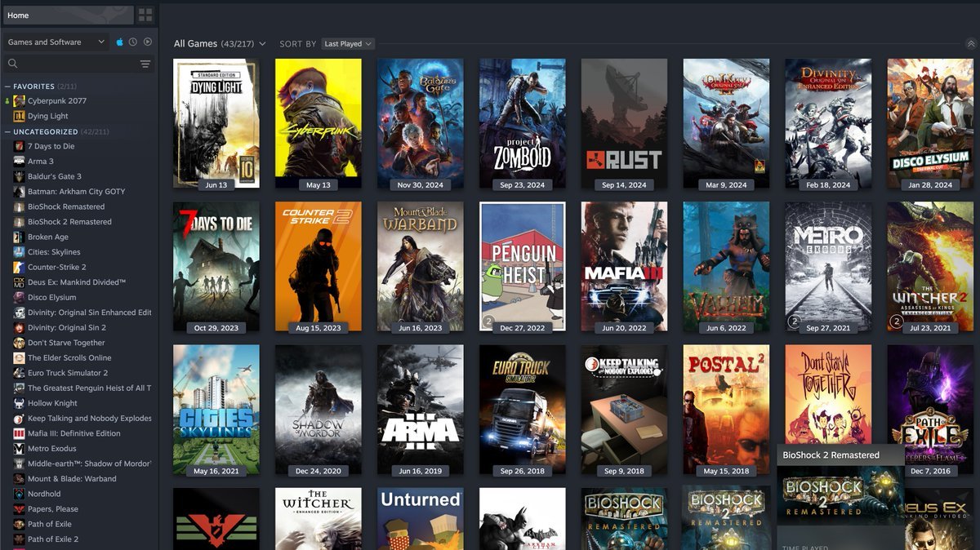This screenshot has width=980, height=550.
Task: Click Cyberpunk 2077 icon in Favorites list
Action: [19, 101]
